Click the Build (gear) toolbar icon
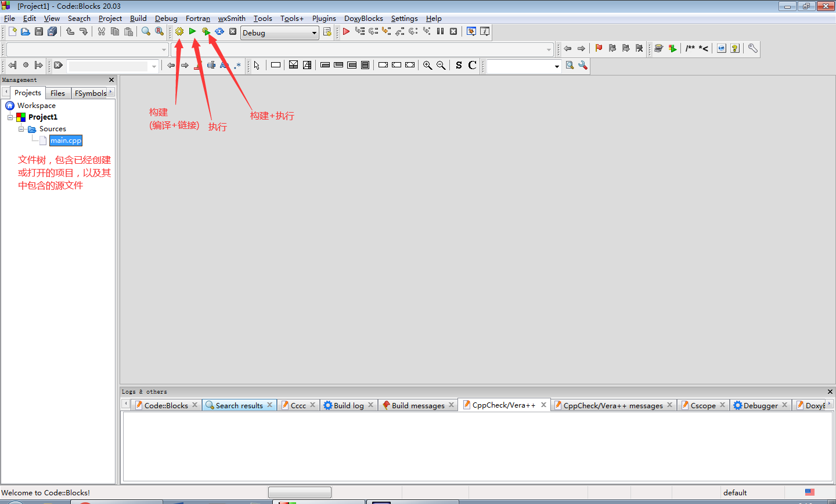Viewport: 836px width, 504px height. (179, 31)
